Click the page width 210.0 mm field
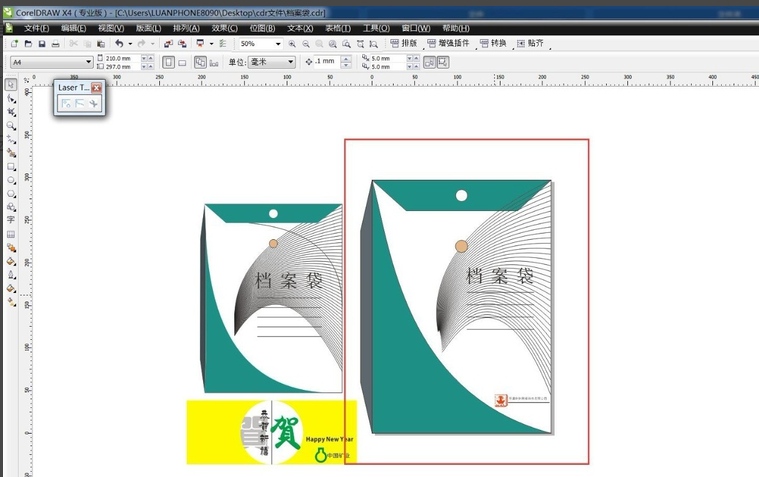This screenshot has width=759, height=477. click(x=118, y=58)
